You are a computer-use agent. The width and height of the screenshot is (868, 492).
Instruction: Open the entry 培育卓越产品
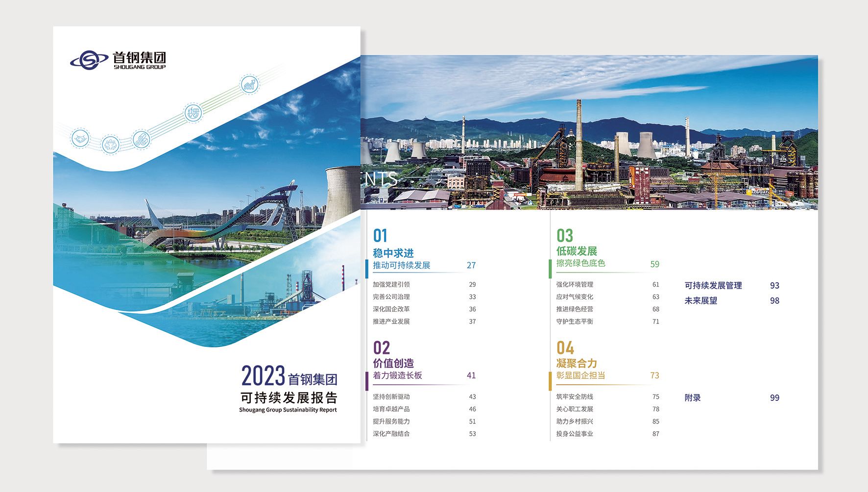tap(391, 409)
